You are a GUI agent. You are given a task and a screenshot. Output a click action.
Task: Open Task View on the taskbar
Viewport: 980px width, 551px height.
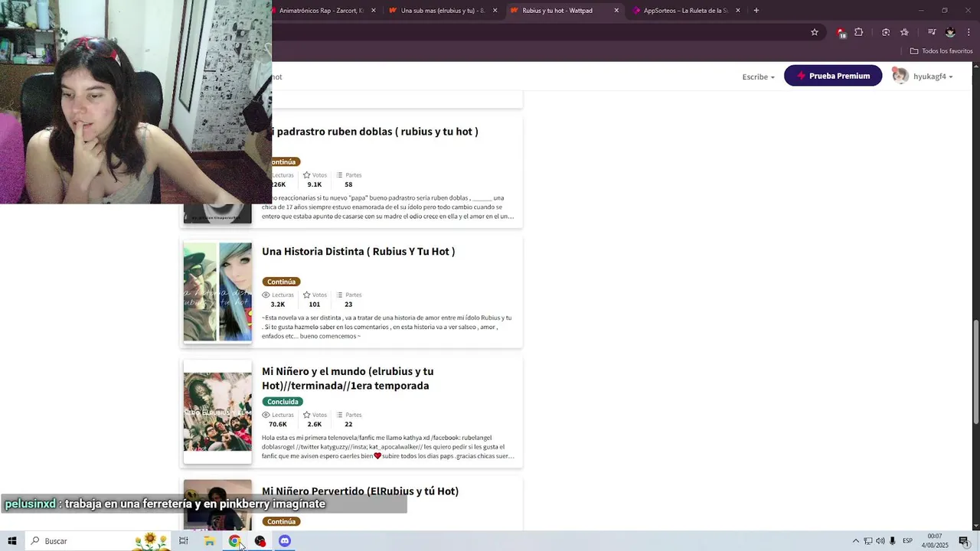184,541
